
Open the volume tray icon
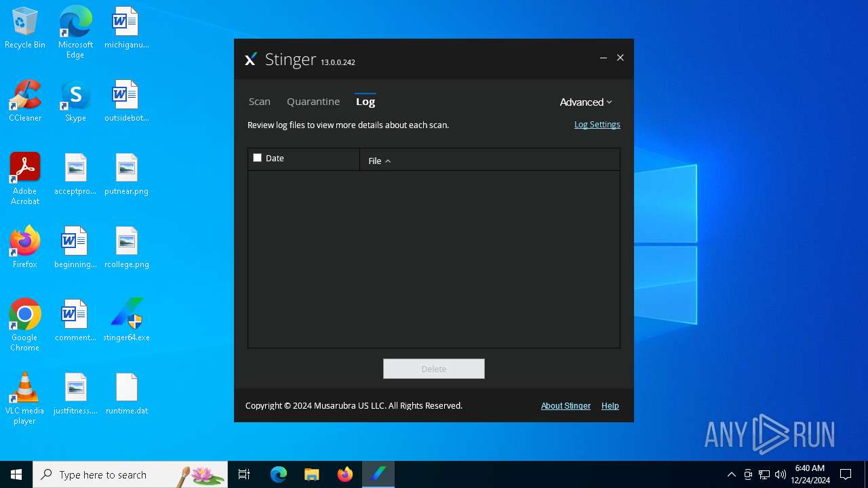tap(781, 474)
